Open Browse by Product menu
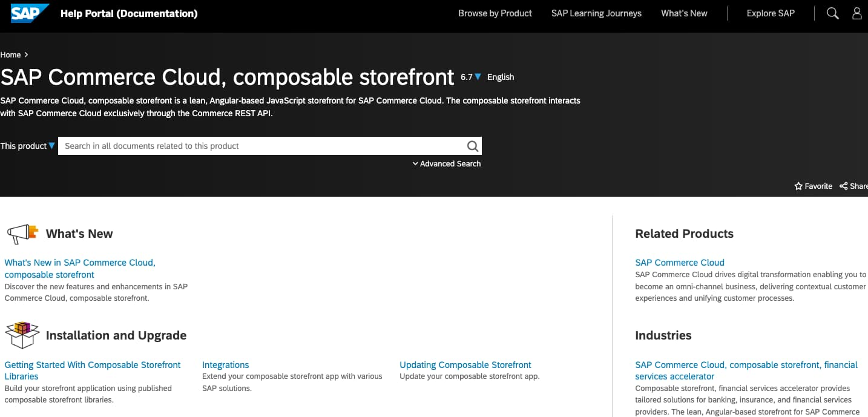 point(495,13)
